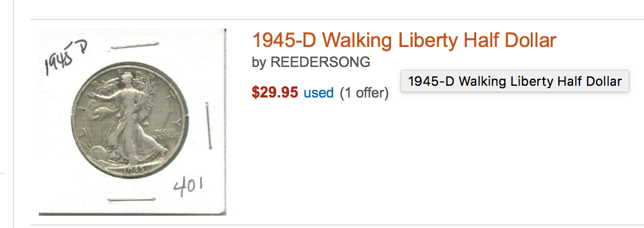Click the REEDERSONG seller name
This screenshot has height=228, width=644.
click(320, 62)
